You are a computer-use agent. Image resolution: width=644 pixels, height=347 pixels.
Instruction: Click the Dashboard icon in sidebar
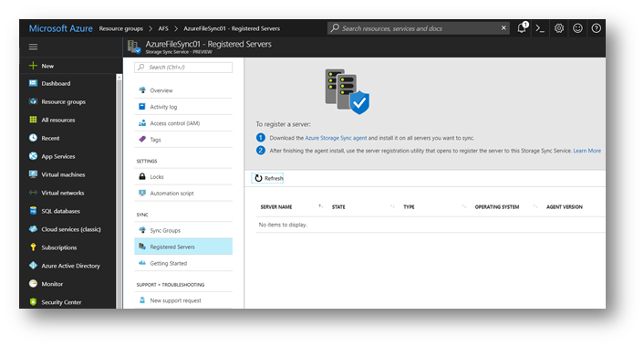pyautogui.click(x=33, y=83)
